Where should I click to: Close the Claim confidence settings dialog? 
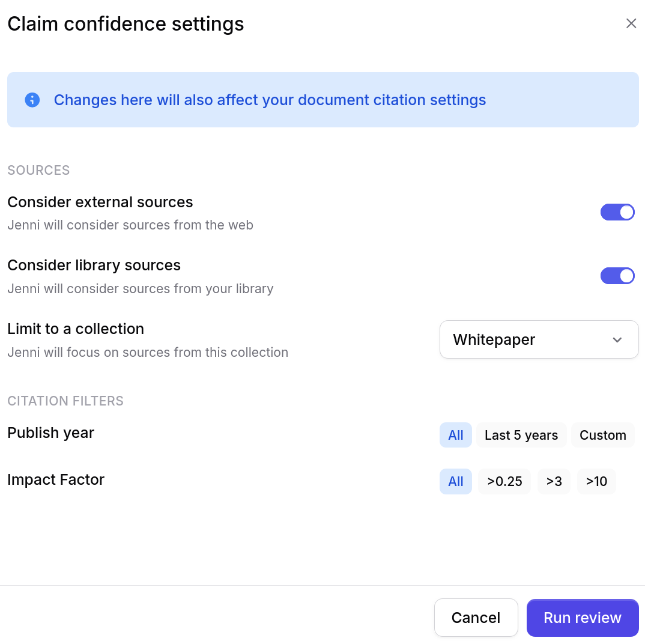pos(631,23)
